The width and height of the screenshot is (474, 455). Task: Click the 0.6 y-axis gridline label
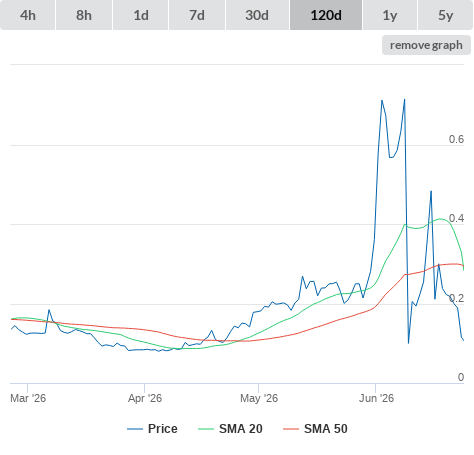point(456,139)
